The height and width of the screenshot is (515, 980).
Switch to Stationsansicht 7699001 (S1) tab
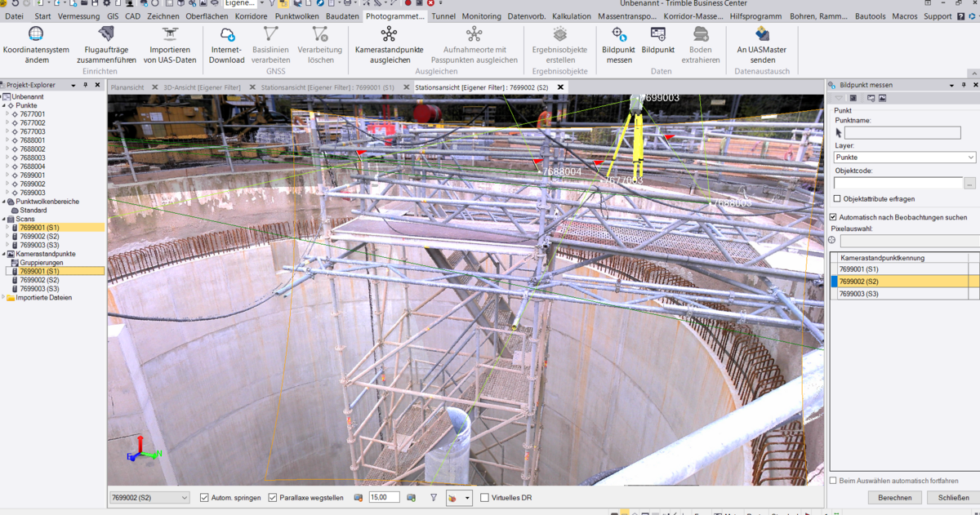click(x=327, y=87)
